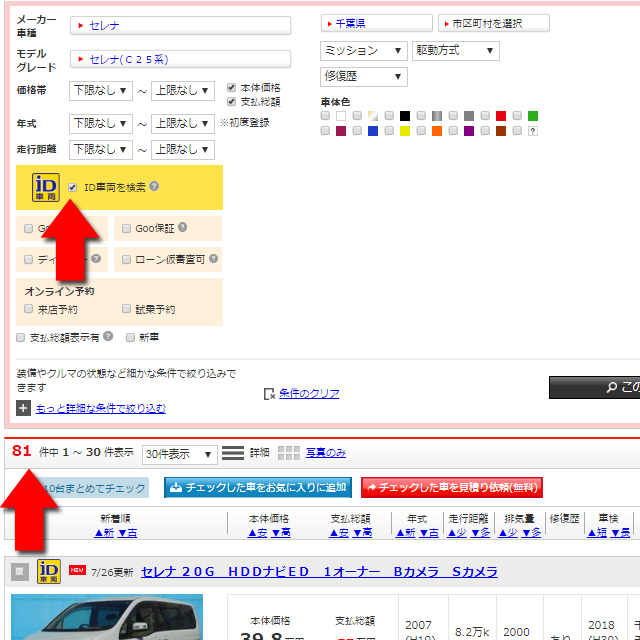Open the 修復歴 dropdown

click(364, 77)
